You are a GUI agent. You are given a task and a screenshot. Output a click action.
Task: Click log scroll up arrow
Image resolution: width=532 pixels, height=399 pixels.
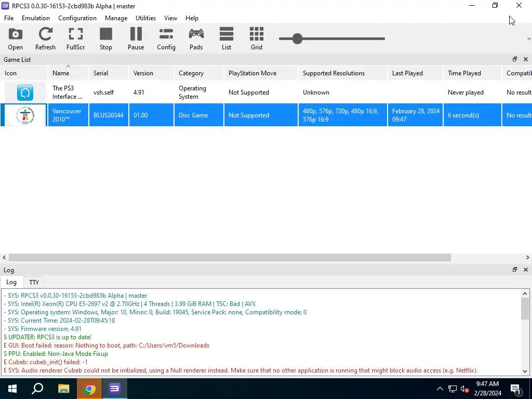(525, 294)
